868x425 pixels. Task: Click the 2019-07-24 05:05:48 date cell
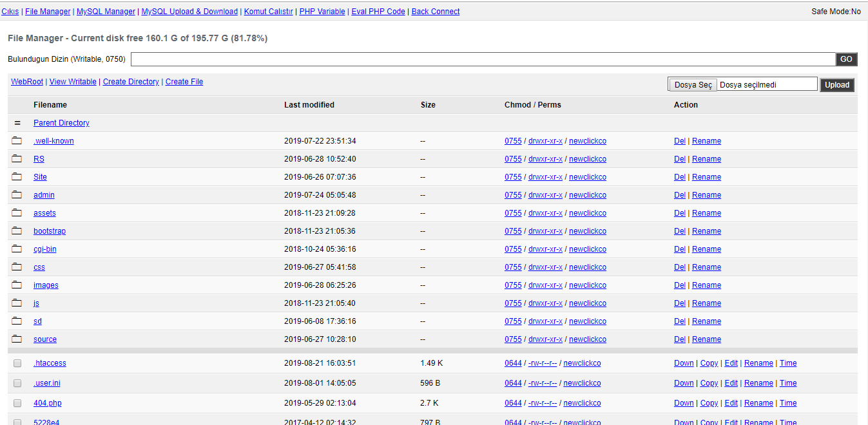point(320,195)
